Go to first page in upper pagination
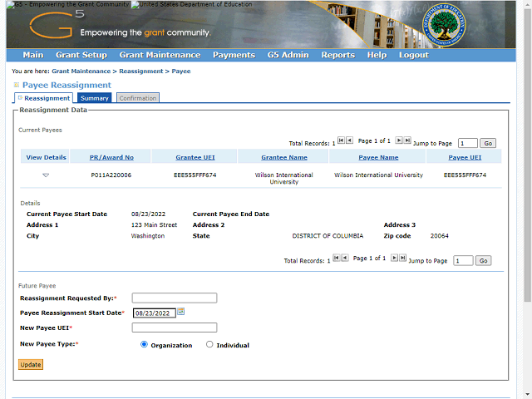532x399 pixels. click(x=341, y=140)
